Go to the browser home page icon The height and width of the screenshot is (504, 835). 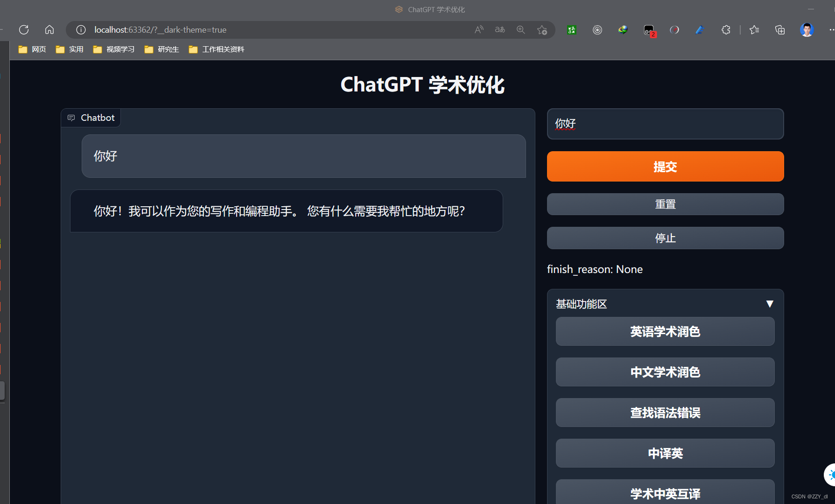[x=49, y=30]
